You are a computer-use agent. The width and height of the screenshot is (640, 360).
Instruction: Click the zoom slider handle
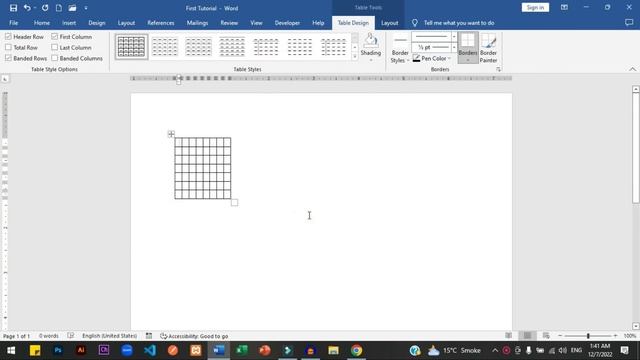[x=588, y=336]
